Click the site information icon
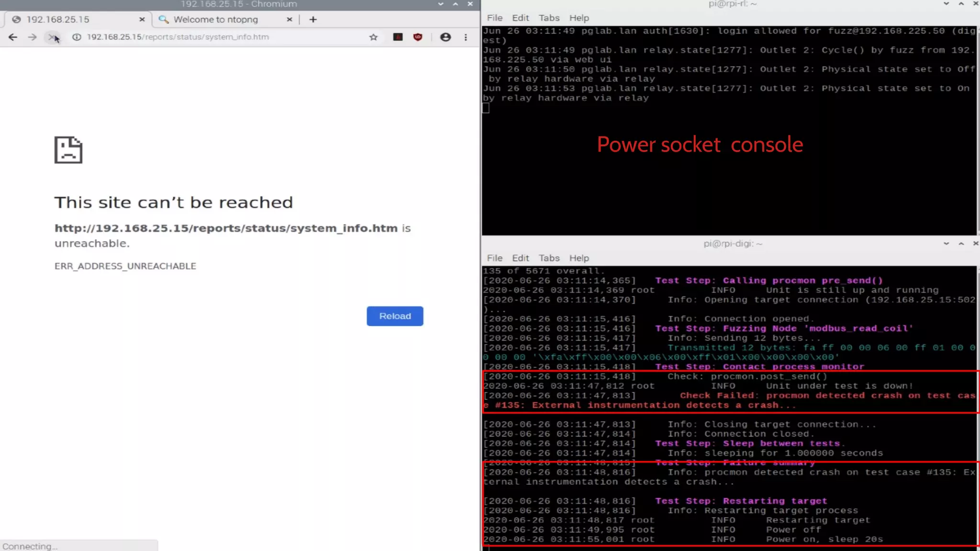 [77, 37]
